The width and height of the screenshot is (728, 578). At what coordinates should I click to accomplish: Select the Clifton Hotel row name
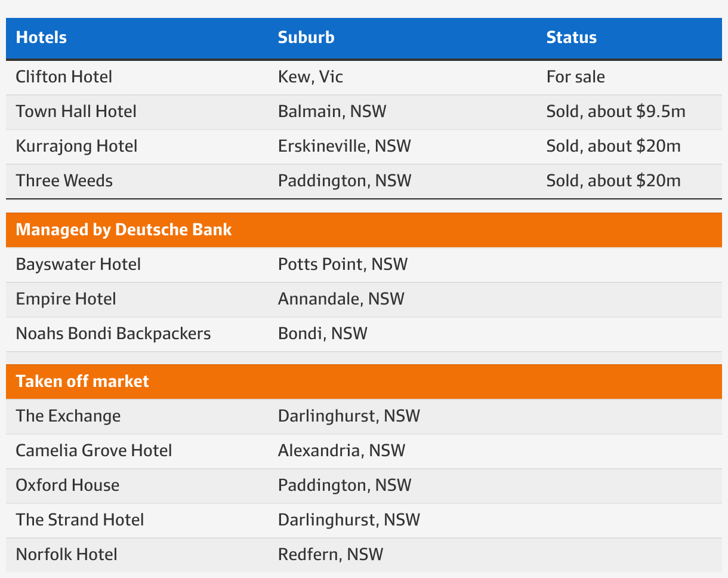click(x=64, y=77)
